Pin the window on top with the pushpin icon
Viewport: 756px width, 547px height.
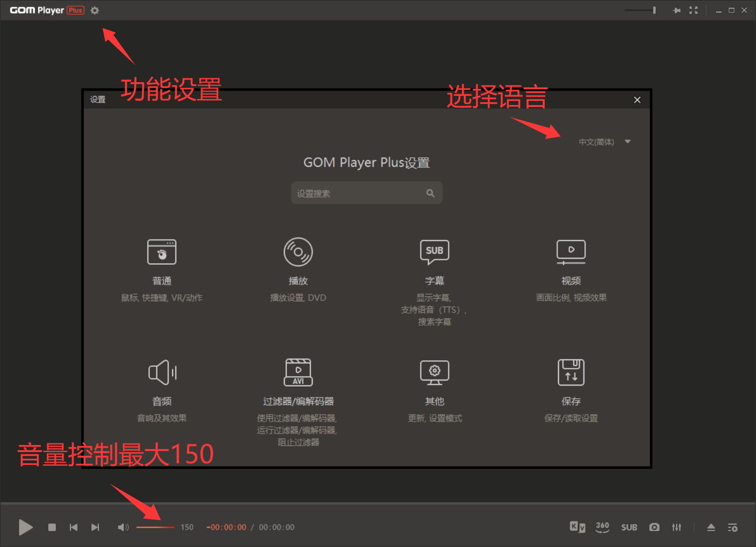point(676,10)
